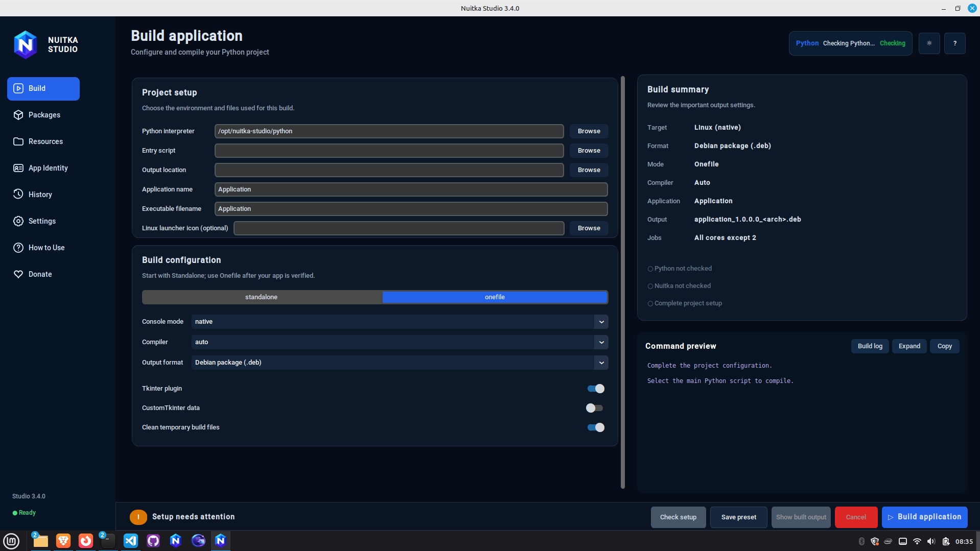The image size is (980, 551).
Task: Enable the CustomTkinter data toggle
Action: coord(595,408)
